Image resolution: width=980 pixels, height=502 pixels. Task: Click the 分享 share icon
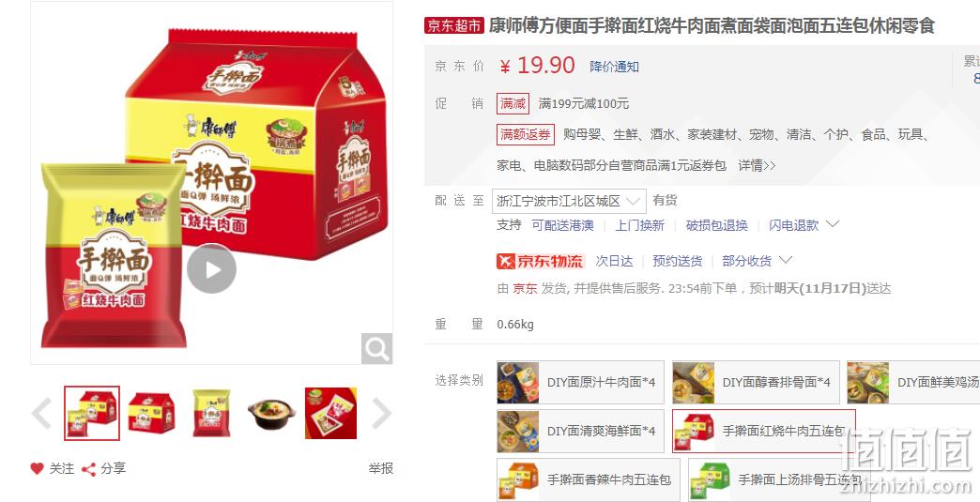pyautogui.click(x=89, y=469)
